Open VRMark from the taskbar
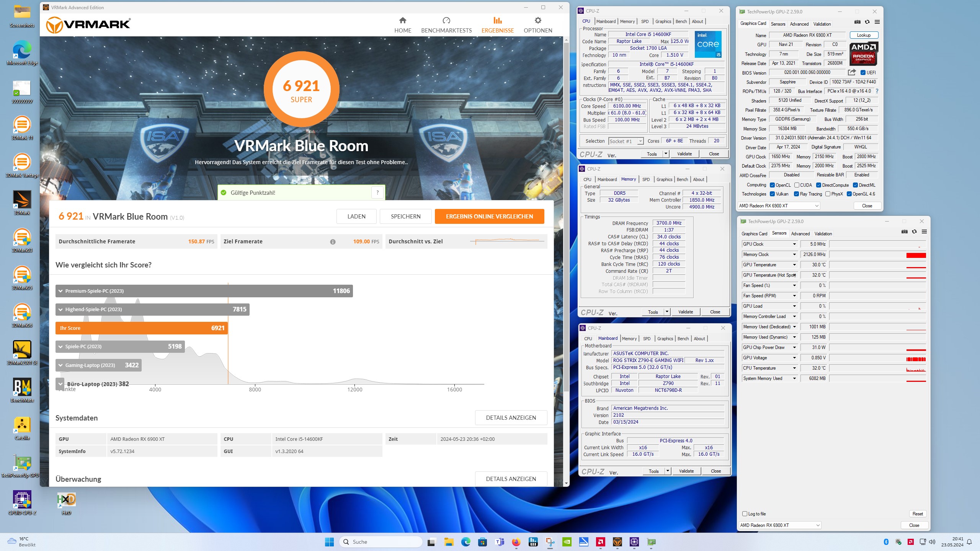The height and width of the screenshot is (551, 980). pos(617,542)
